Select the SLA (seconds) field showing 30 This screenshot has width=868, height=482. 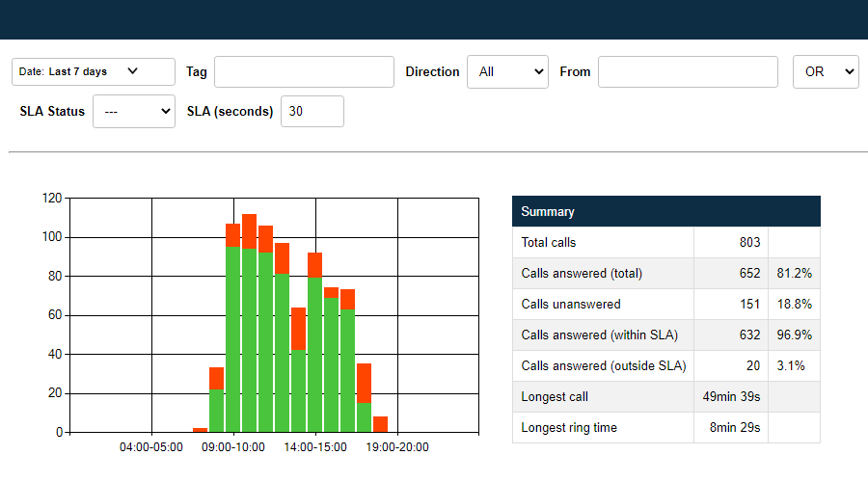pyautogui.click(x=312, y=111)
